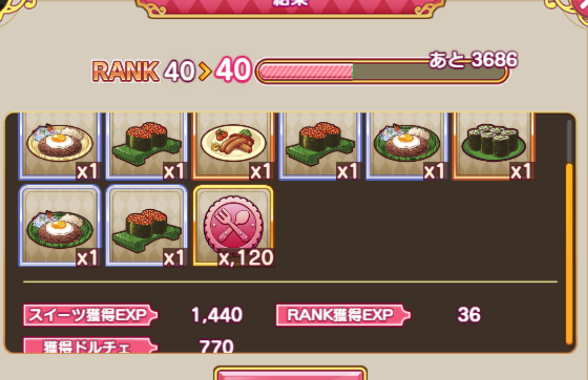The width and height of the screenshot is (588, 380).
Task: Choose the maki sushi rolls reward
Action: [x=494, y=146]
